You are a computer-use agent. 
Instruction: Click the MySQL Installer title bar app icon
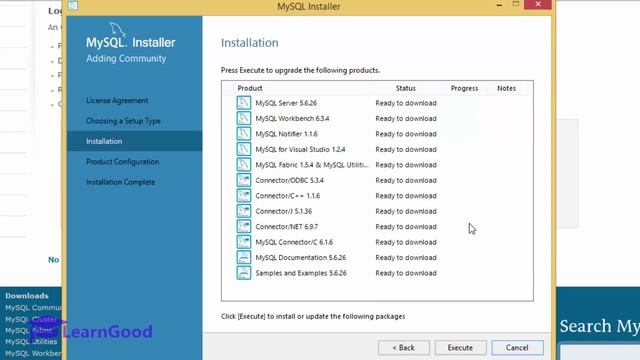(73, 5)
